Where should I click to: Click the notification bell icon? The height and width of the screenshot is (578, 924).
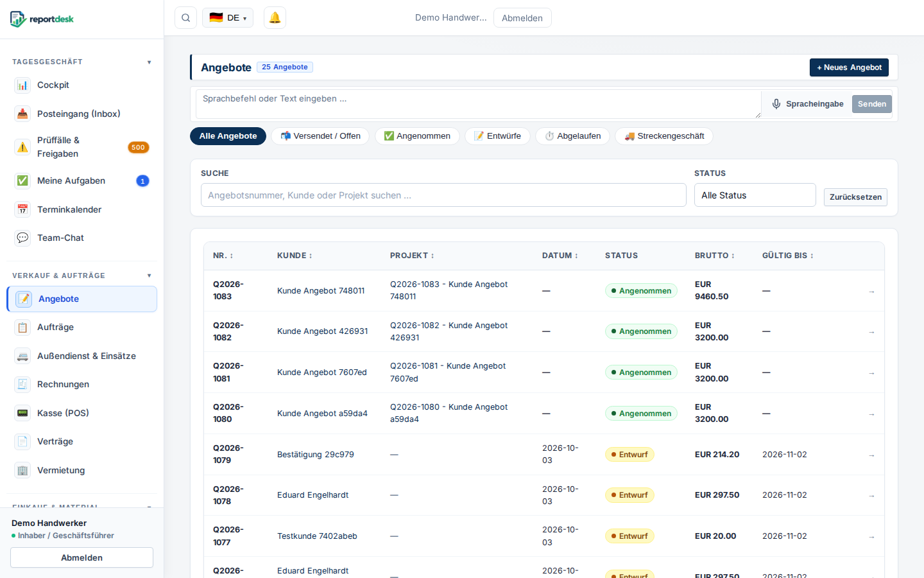pos(275,18)
